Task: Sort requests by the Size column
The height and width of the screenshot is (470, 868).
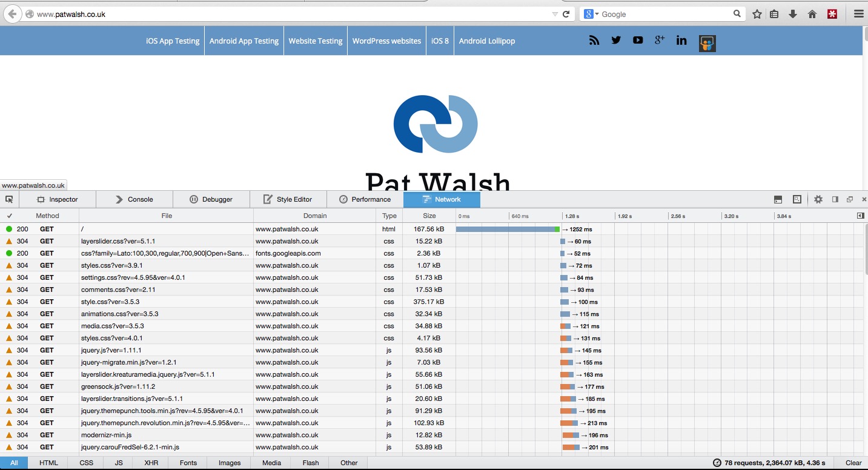Action: pos(429,216)
